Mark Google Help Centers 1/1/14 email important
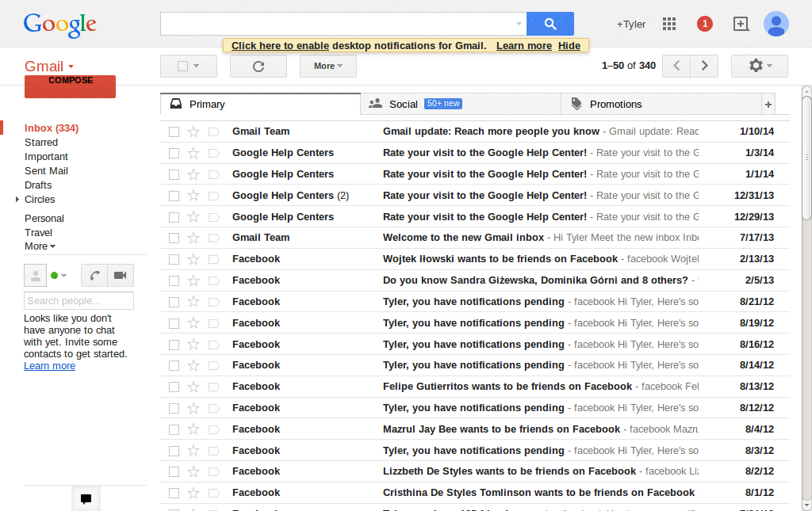Image resolution: width=812 pixels, height=511 pixels. pyautogui.click(x=213, y=174)
